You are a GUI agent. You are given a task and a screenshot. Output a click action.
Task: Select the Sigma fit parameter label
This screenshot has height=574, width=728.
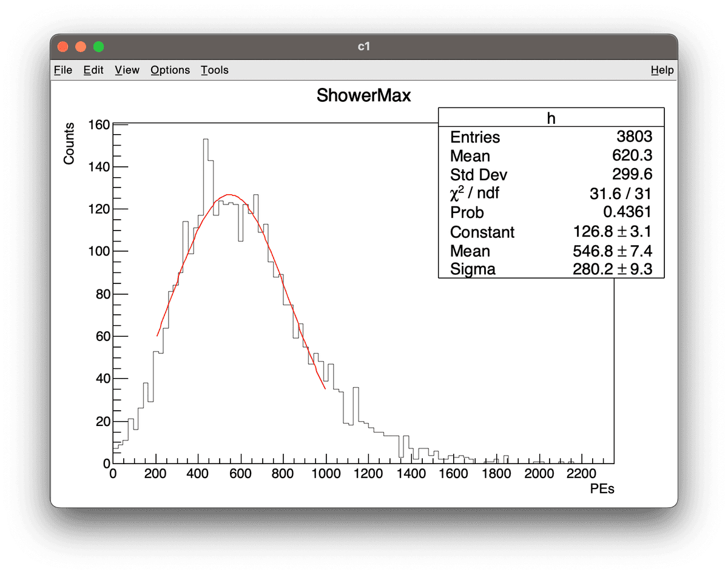tap(473, 269)
